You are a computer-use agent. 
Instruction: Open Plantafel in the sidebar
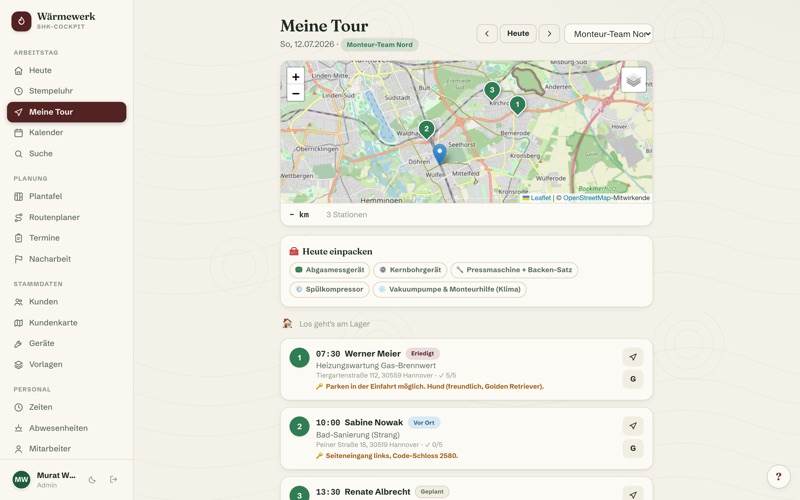pos(66,196)
